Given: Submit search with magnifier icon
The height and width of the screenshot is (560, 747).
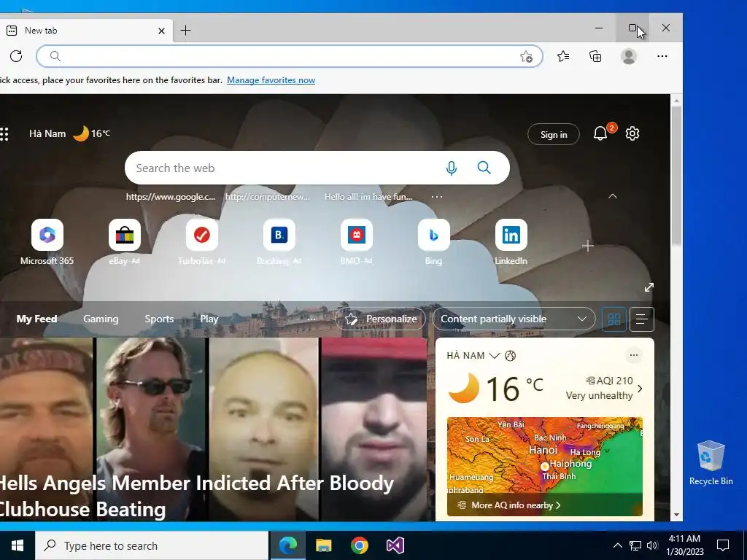Looking at the screenshot, I should point(484,168).
